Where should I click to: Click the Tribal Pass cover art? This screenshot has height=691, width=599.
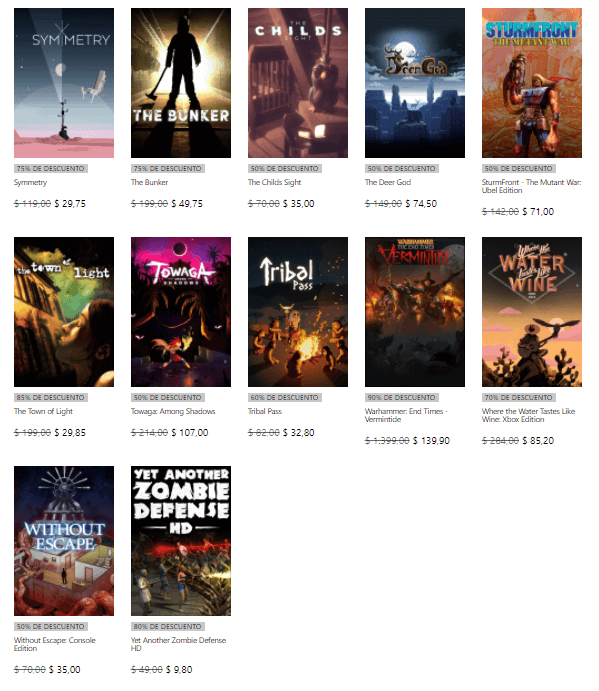(x=298, y=312)
